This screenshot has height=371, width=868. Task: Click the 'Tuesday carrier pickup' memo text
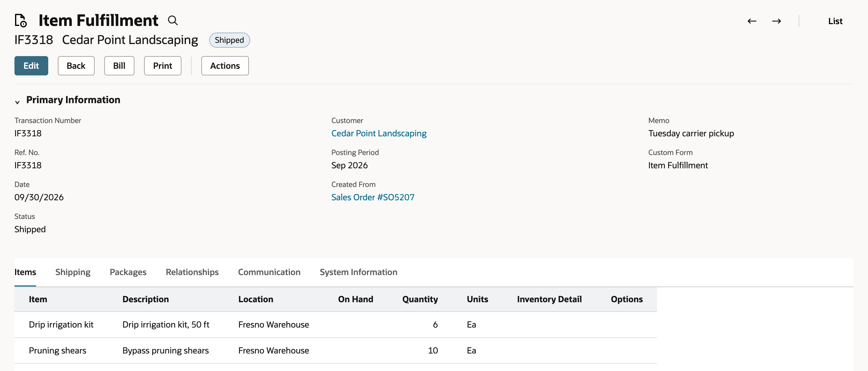[691, 133]
